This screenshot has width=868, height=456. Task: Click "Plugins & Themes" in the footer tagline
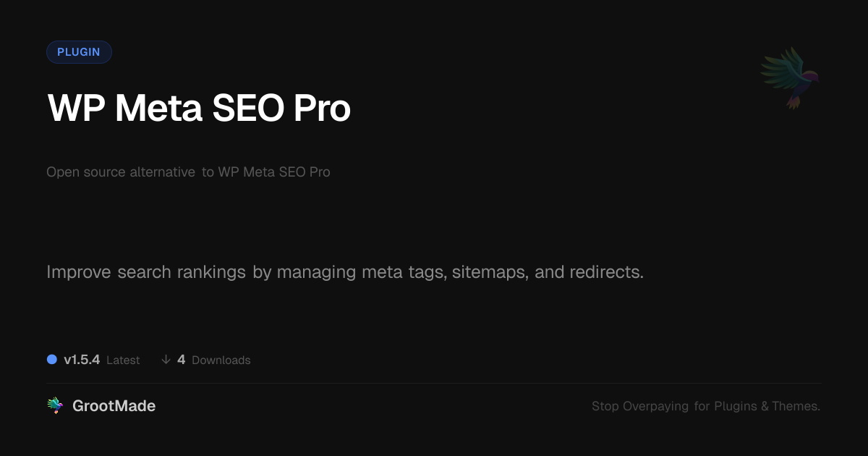765,406
